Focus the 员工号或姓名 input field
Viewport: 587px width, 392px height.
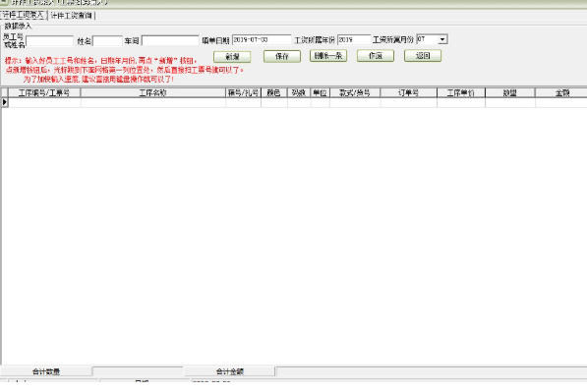coord(49,40)
